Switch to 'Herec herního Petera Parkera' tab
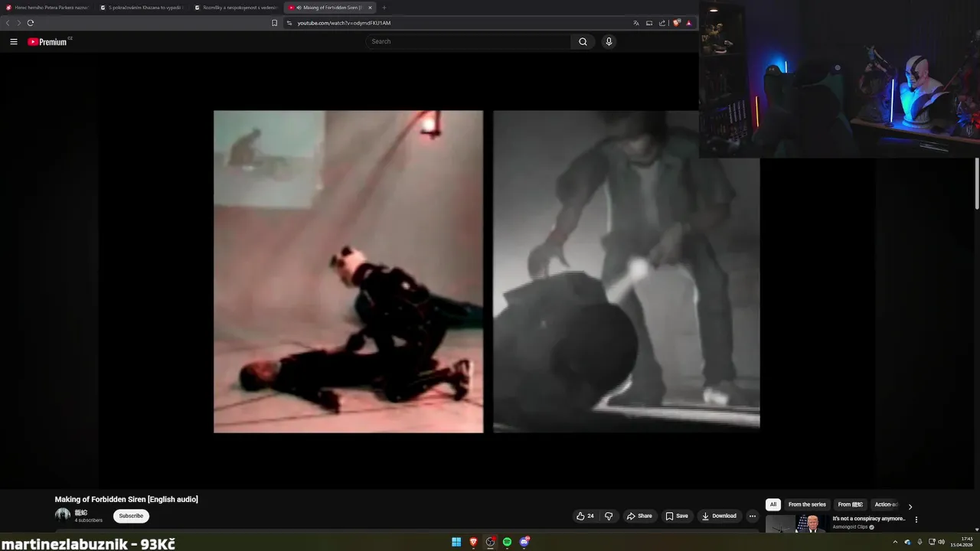 coord(47,8)
